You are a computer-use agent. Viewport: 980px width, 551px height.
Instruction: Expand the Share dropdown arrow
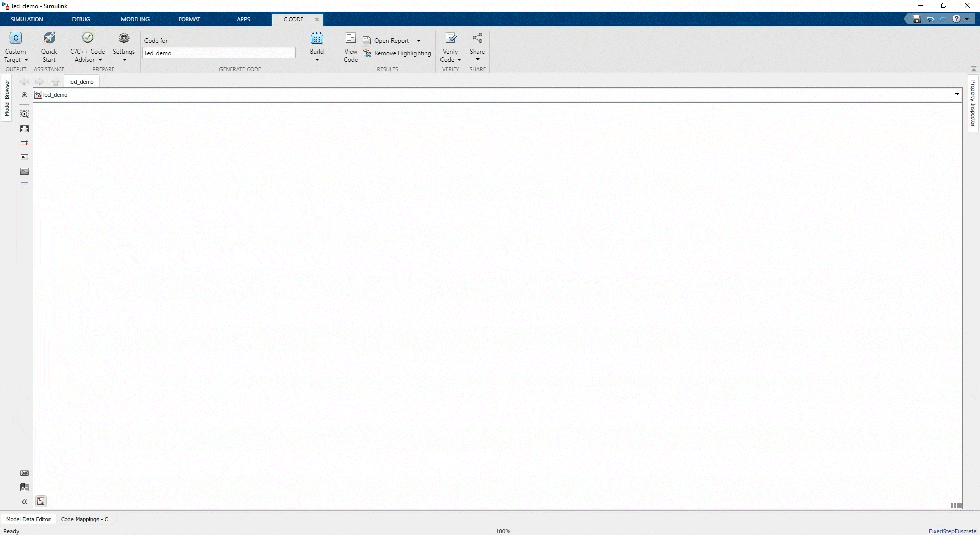pyautogui.click(x=477, y=60)
